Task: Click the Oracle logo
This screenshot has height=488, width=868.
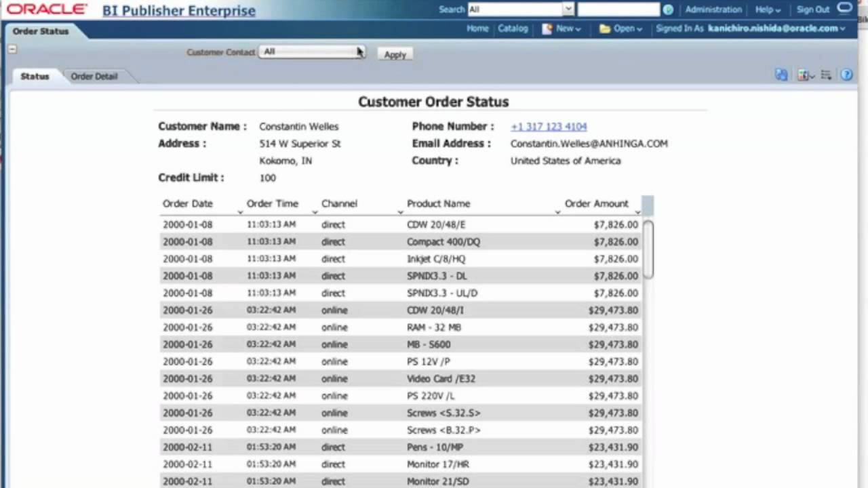Action: [x=47, y=9]
